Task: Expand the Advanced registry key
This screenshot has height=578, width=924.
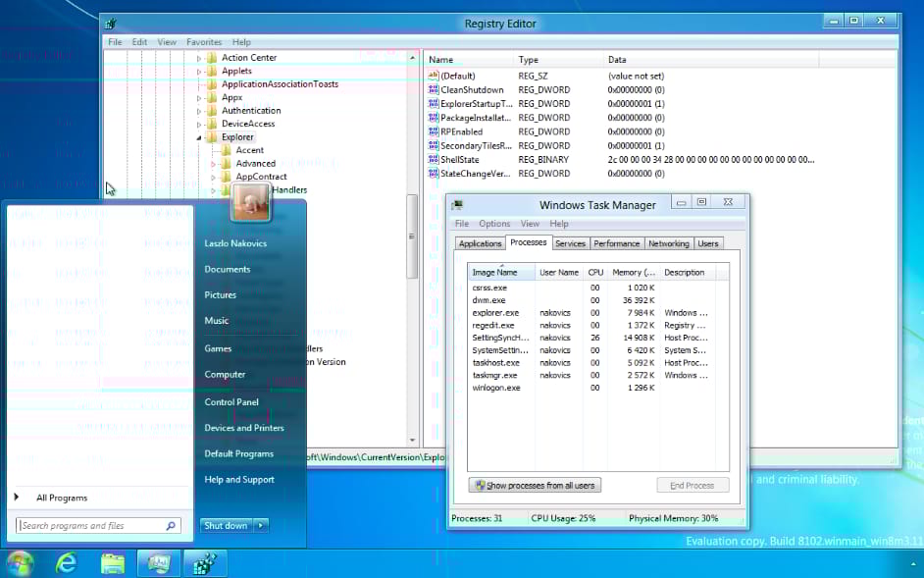Action: pos(213,164)
